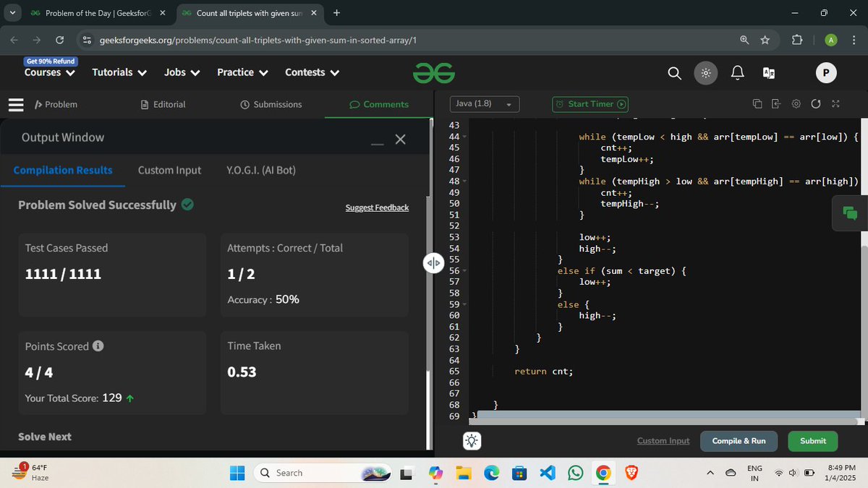Screen dimensions: 868x488
Task: Open Brave browser from taskbar
Action: click(x=631, y=473)
